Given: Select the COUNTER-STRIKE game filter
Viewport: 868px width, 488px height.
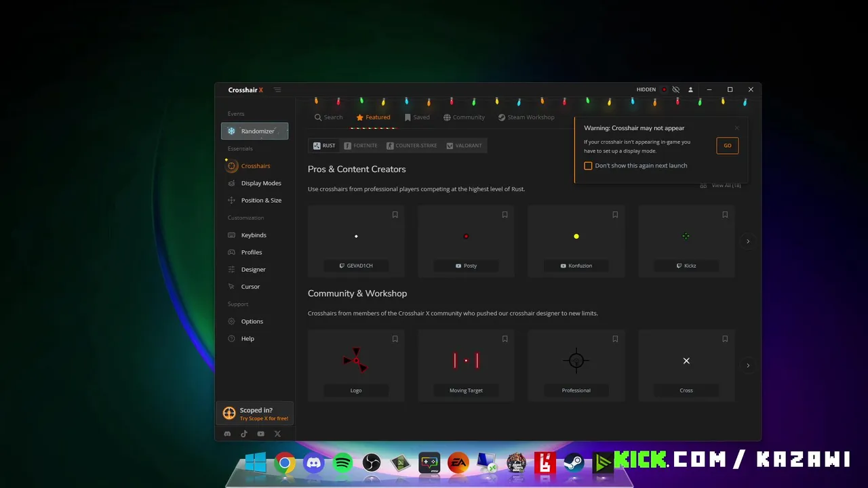Looking at the screenshot, I should (x=412, y=146).
